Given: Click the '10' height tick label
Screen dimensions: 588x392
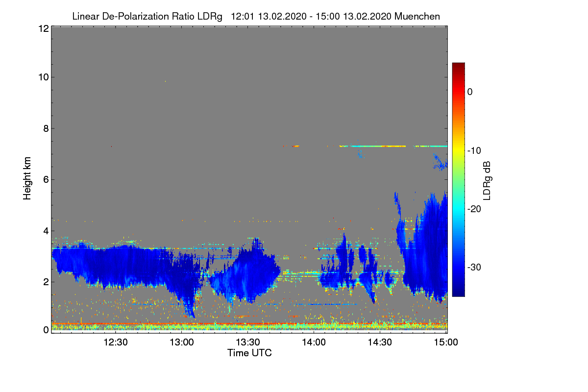Looking at the screenshot, I should click(x=43, y=77).
